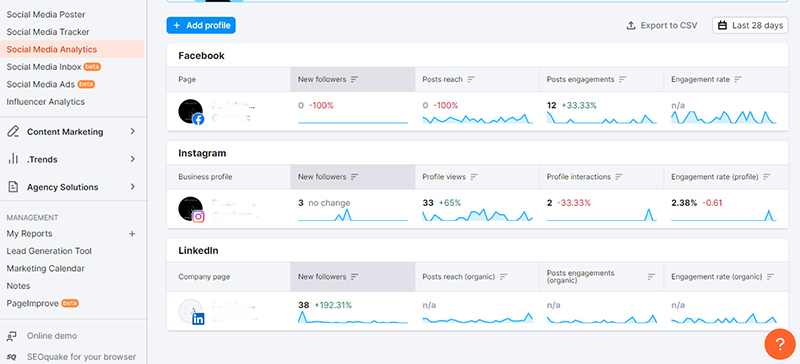
Task: Click Facebook Posts engagements value 12
Action: tap(552, 106)
